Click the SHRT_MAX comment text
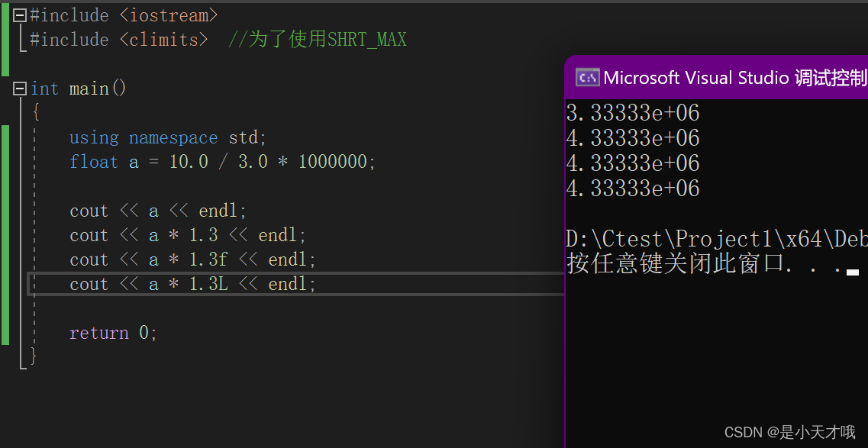 (x=317, y=39)
